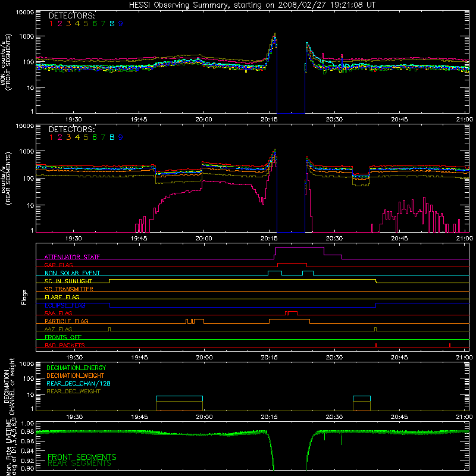Select the FRONTS_OFF flag label
The width and height of the screenshot is (476, 476).
[63, 337]
